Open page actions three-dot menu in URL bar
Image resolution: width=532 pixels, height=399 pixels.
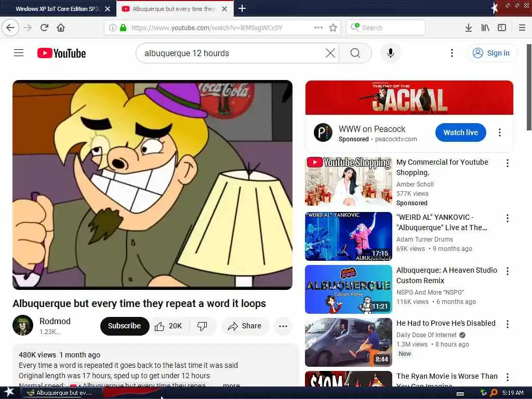point(318,28)
